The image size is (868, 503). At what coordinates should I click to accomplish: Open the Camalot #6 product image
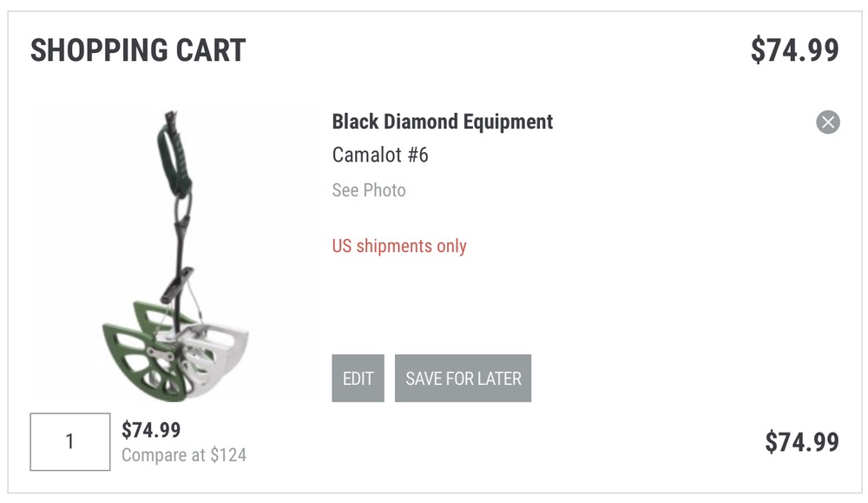click(x=175, y=256)
